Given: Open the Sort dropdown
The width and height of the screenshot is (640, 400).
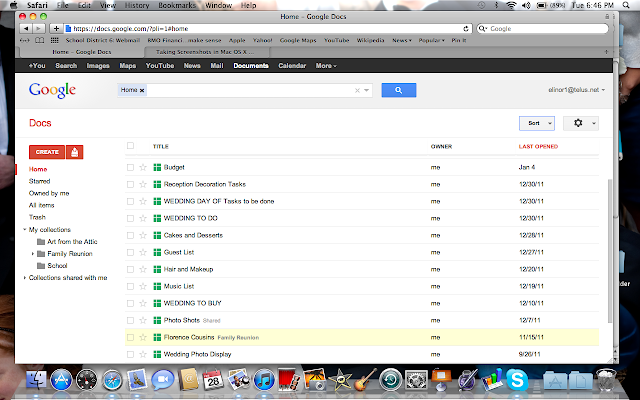Looking at the screenshot, I should coord(537,123).
